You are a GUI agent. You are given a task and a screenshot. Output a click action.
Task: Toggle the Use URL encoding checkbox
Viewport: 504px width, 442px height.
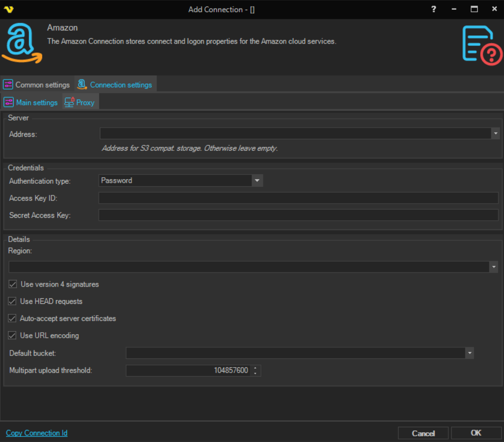point(13,336)
